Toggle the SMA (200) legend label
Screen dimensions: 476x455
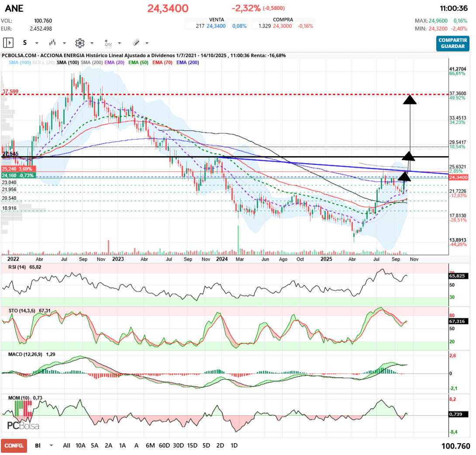click(x=90, y=63)
